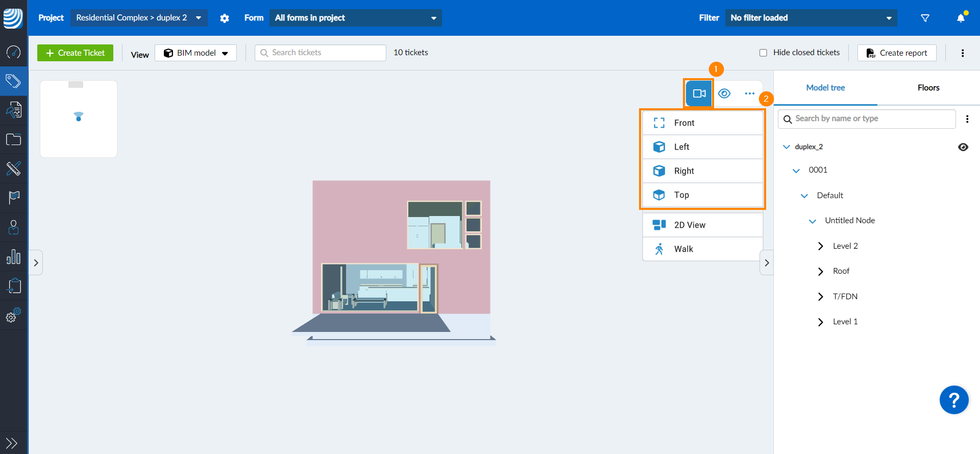Open the No filter loaded dropdown
This screenshot has width=980, height=454.
coord(811,18)
